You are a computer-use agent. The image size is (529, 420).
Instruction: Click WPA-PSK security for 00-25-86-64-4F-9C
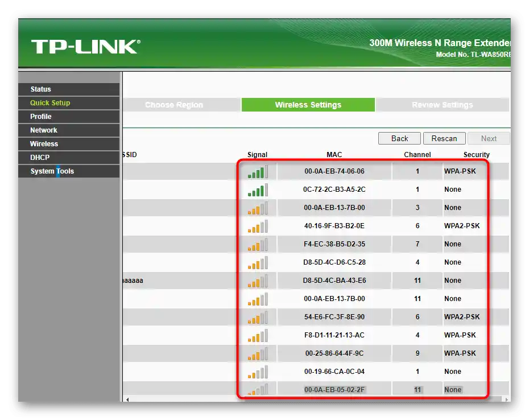(460, 354)
